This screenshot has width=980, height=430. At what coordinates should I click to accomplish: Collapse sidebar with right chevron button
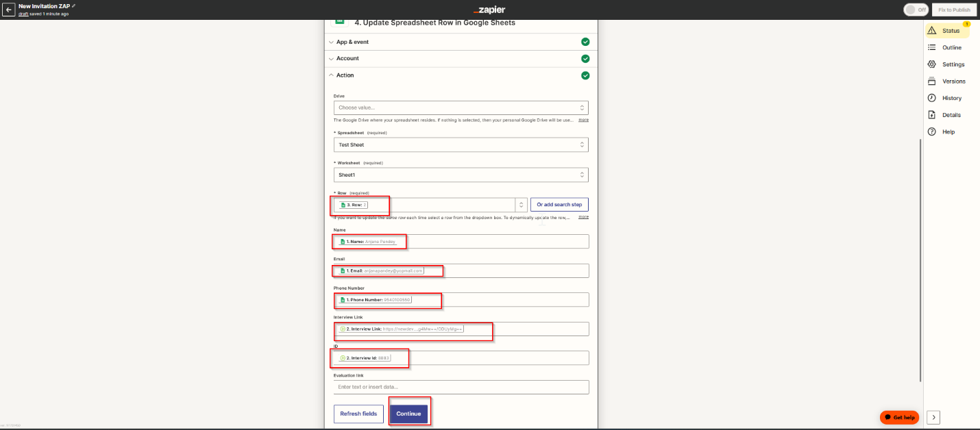[933, 417]
